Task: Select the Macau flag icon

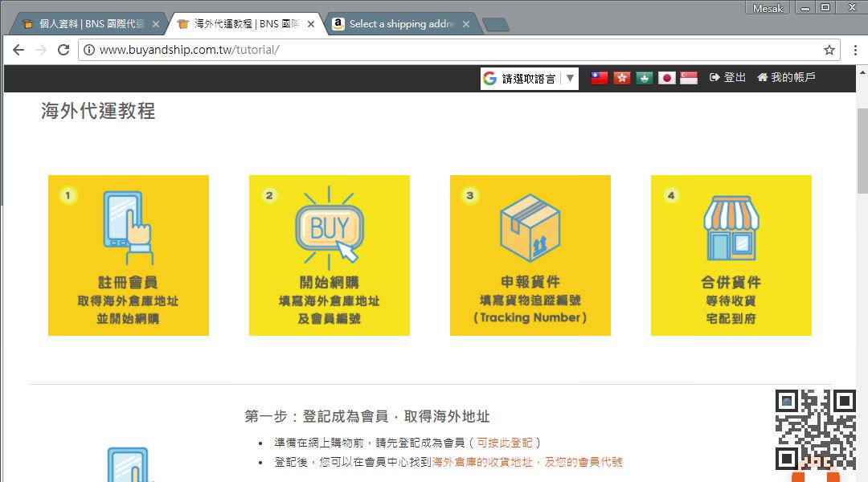Action: point(644,78)
